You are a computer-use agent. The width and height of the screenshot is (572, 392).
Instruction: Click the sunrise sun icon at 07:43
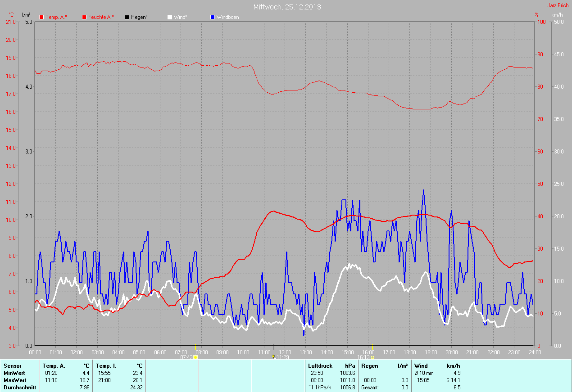pos(195,357)
